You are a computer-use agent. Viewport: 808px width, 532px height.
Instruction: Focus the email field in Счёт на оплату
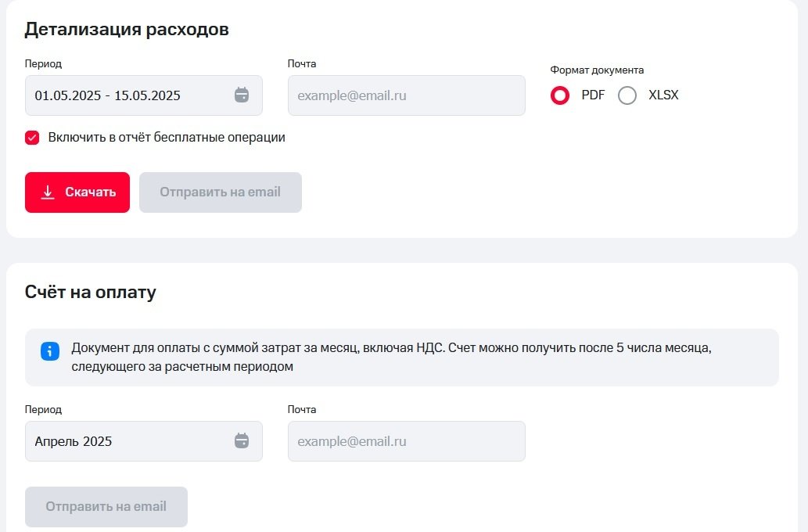[406, 441]
